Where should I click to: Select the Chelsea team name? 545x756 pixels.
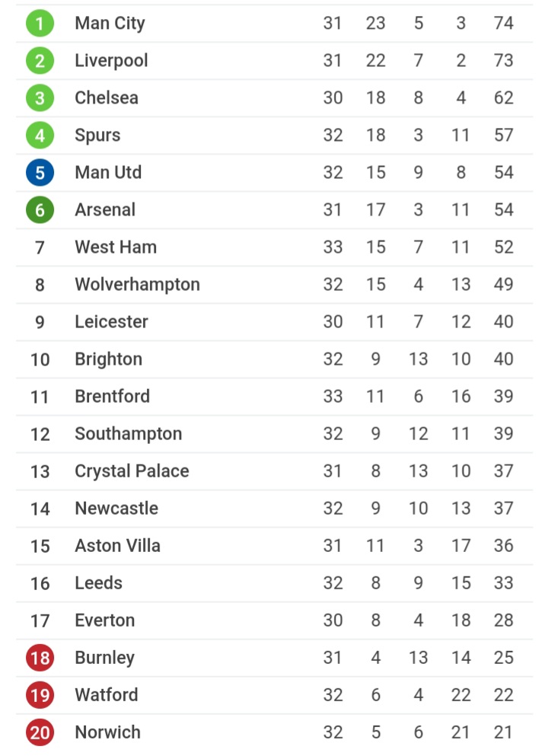[x=107, y=98]
